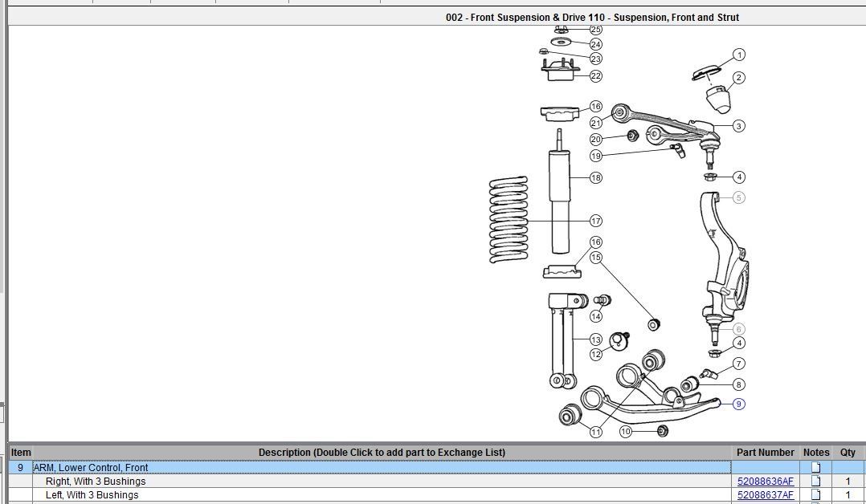Select callout 3 for the upper control arm
The height and width of the screenshot is (504, 866).
tap(738, 126)
